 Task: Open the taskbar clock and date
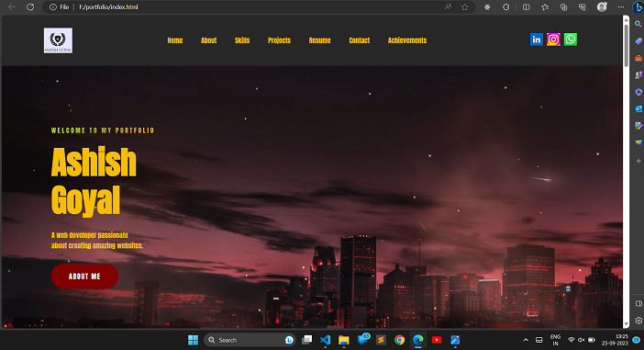click(x=615, y=340)
